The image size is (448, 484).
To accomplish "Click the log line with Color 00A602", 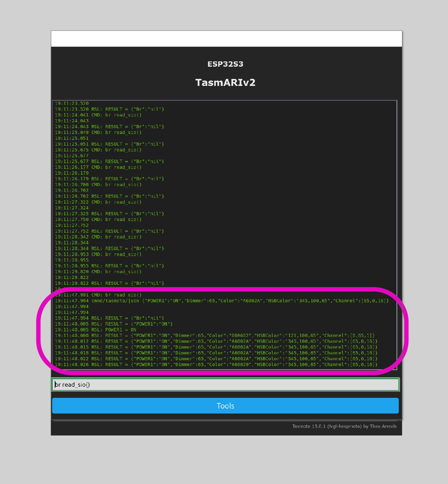I will tap(215, 335).
